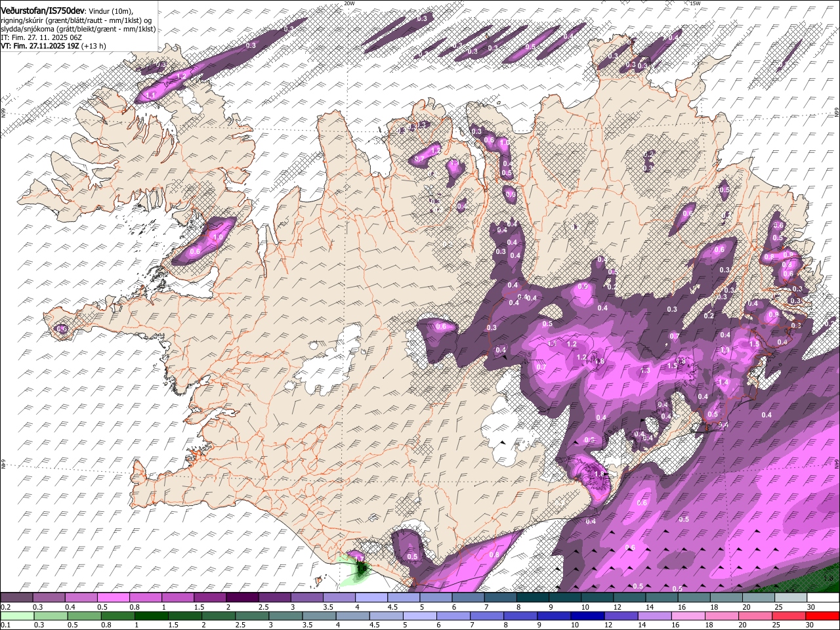This screenshot has width=840, height=630.
Task: Click the 'IT: Fim. 27. 11. 2025 06Z' line
Action: 41,37
